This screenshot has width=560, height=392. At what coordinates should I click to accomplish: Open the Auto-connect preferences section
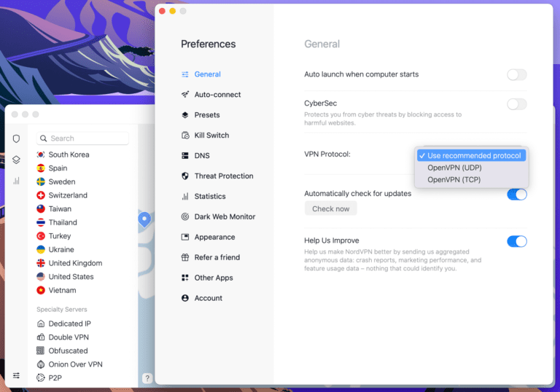click(x=217, y=95)
